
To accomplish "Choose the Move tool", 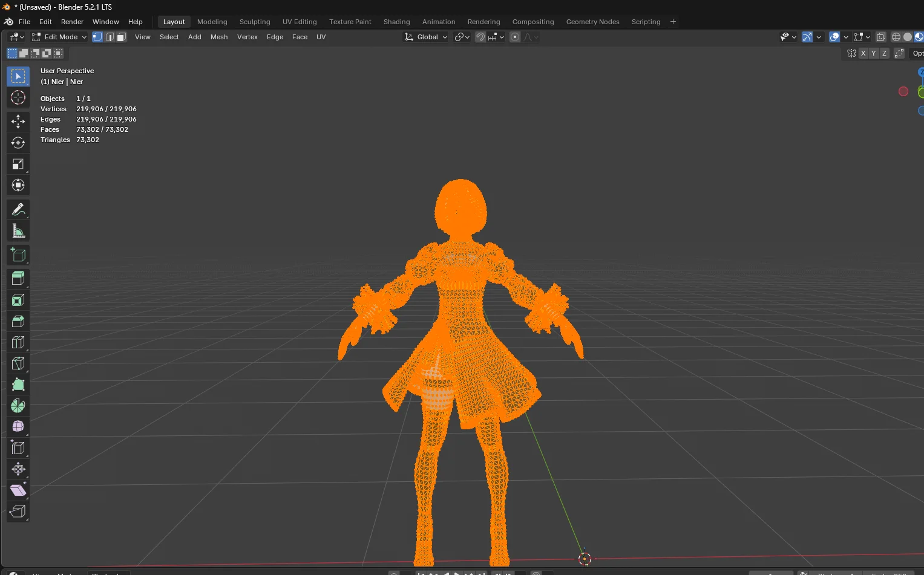I will pyautogui.click(x=18, y=122).
